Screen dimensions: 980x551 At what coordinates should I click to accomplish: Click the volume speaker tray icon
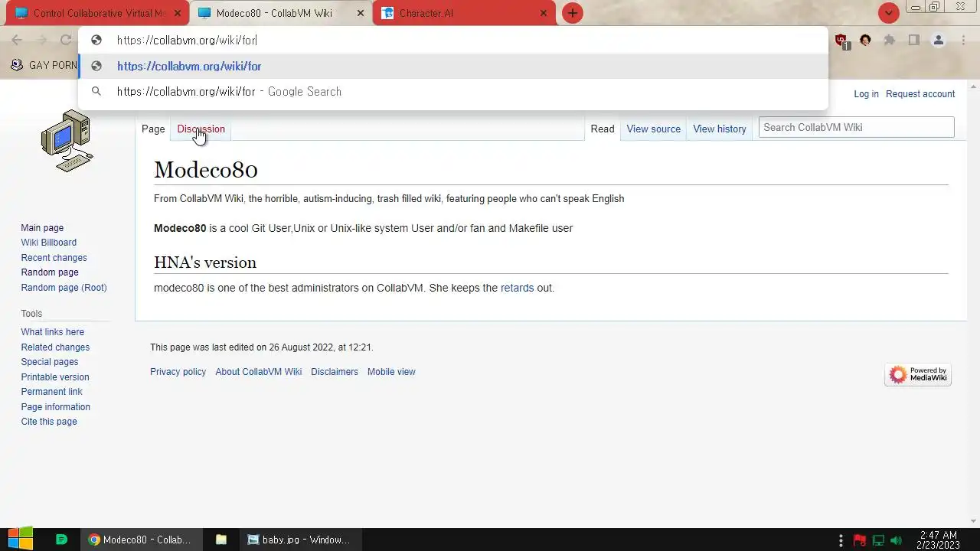(x=897, y=540)
